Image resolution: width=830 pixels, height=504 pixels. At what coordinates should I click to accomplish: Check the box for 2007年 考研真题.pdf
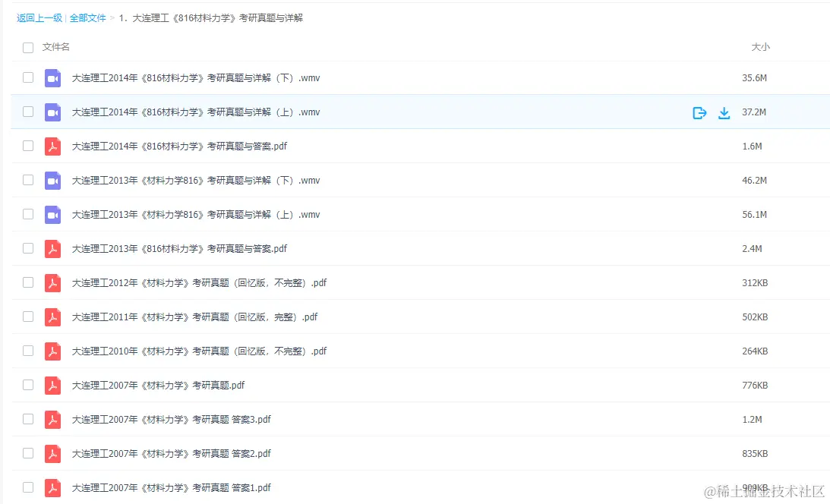[28, 385]
